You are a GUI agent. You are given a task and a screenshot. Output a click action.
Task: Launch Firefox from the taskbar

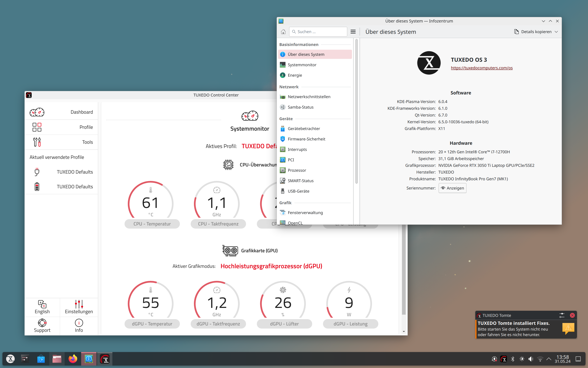coord(73,359)
